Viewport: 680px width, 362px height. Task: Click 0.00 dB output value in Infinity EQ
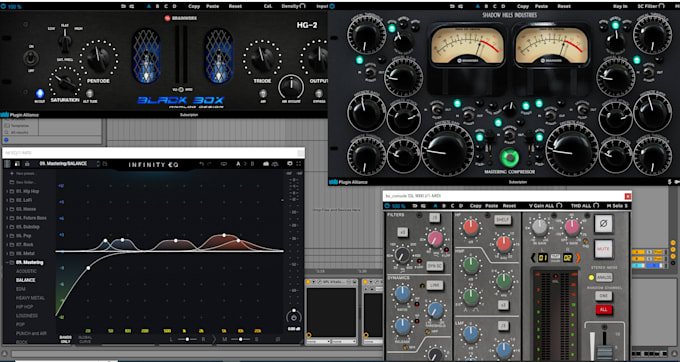pos(294,330)
